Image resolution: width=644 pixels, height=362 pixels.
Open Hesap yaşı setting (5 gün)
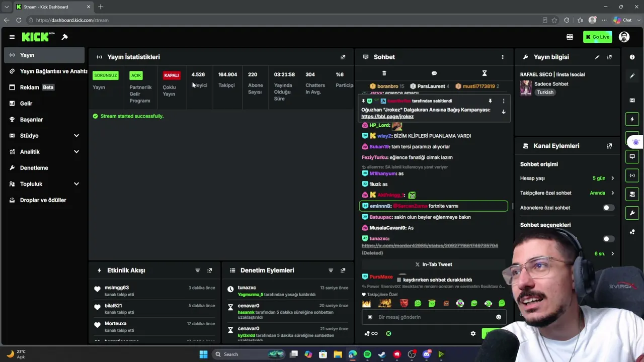(567, 178)
